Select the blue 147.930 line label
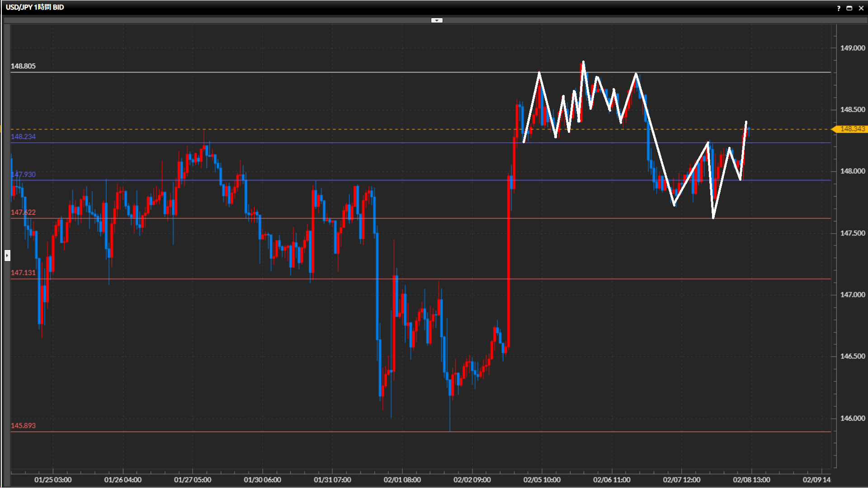The height and width of the screenshot is (488, 868). click(23, 174)
